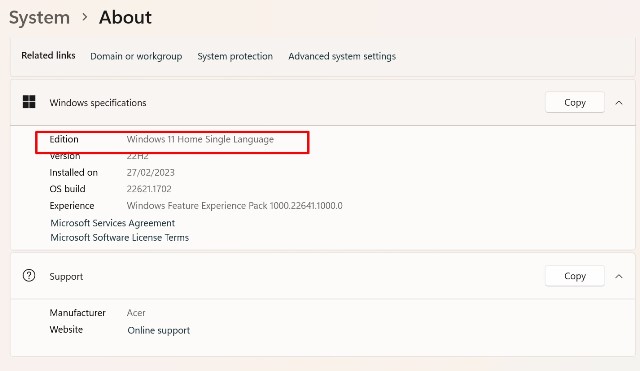The height and width of the screenshot is (371, 640).
Task: Open Advanced system settings link
Action: (x=342, y=56)
